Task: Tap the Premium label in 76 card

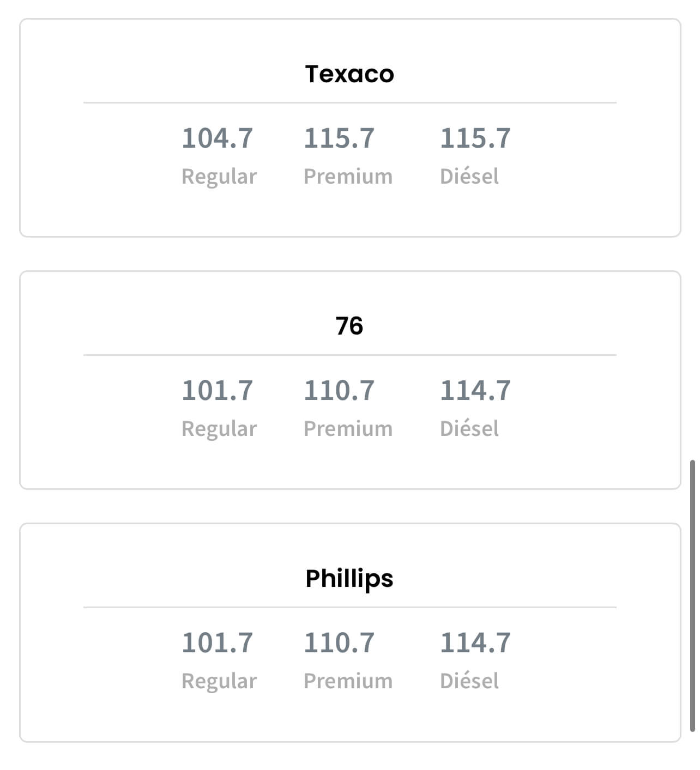Action: point(348,429)
